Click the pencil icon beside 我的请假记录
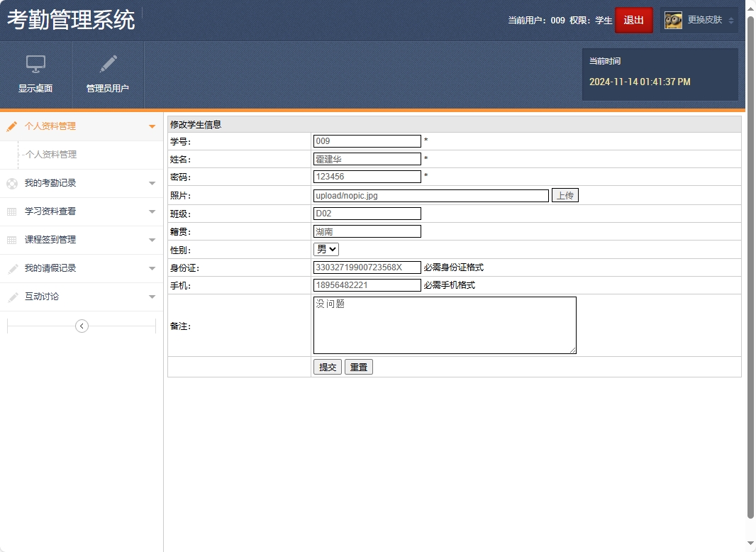 (12, 268)
